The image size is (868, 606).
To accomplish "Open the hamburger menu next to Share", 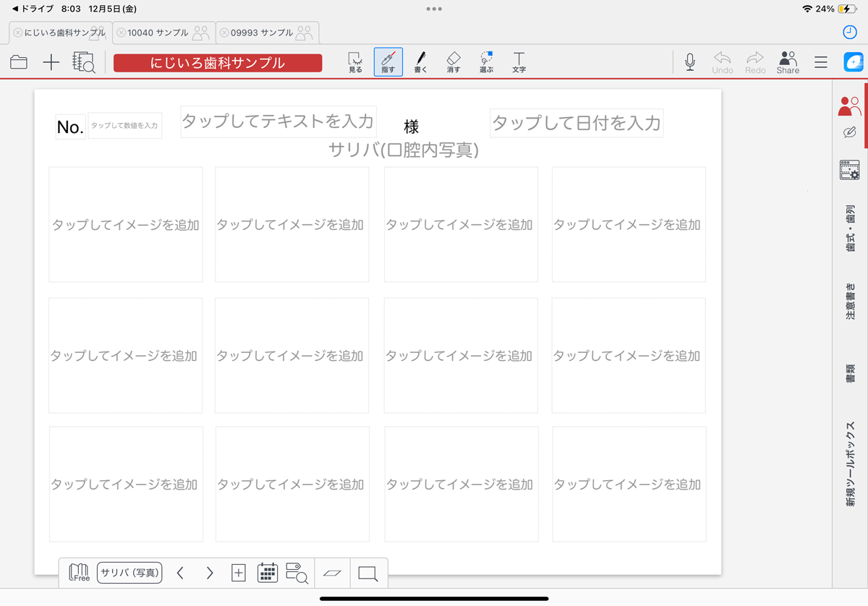I will click(x=820, y=63).
